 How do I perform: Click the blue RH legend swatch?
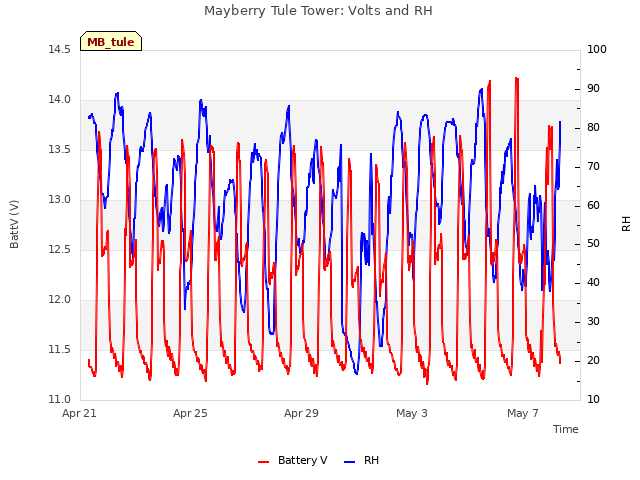click(350, 462)
